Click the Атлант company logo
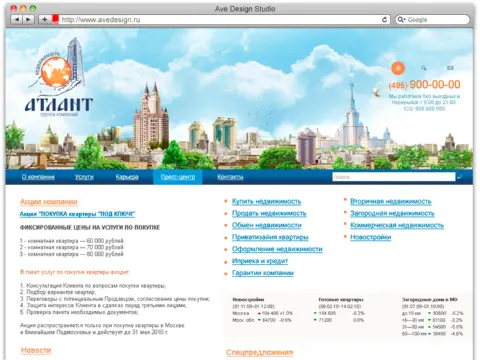This screenshot has height=360, width=480. point(59,77)
